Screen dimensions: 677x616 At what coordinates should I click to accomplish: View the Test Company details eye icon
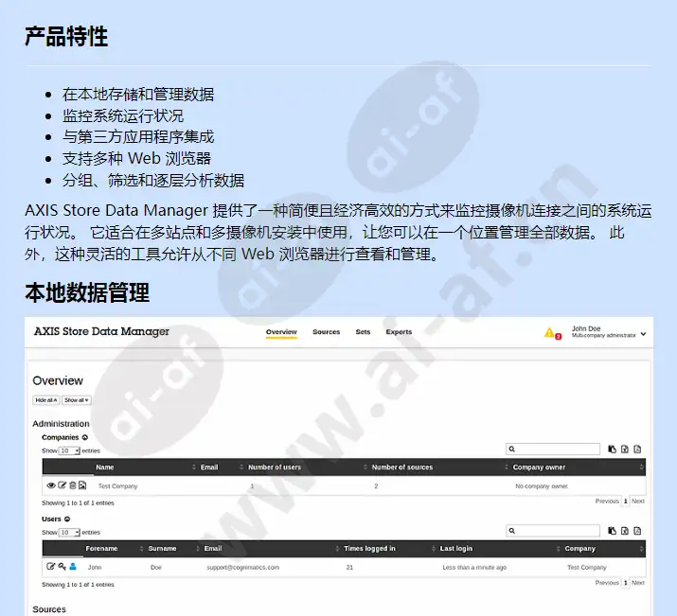tap(51, 485)
